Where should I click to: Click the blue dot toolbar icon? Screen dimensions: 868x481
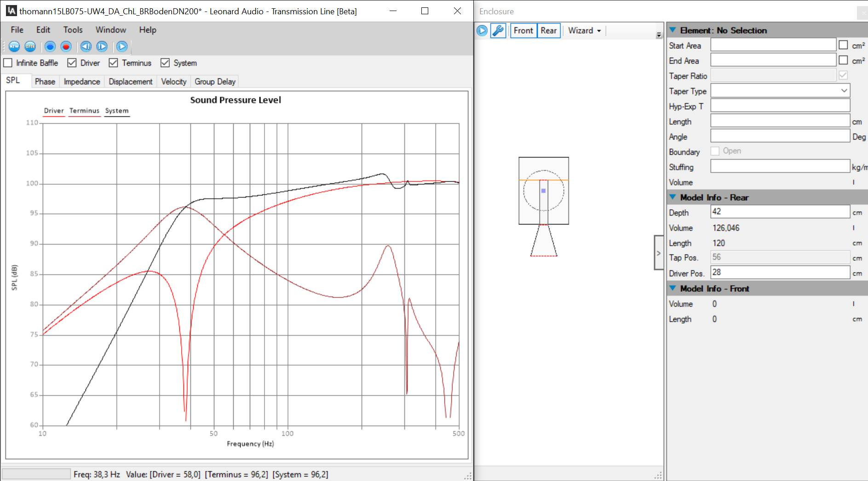point(50,46)
